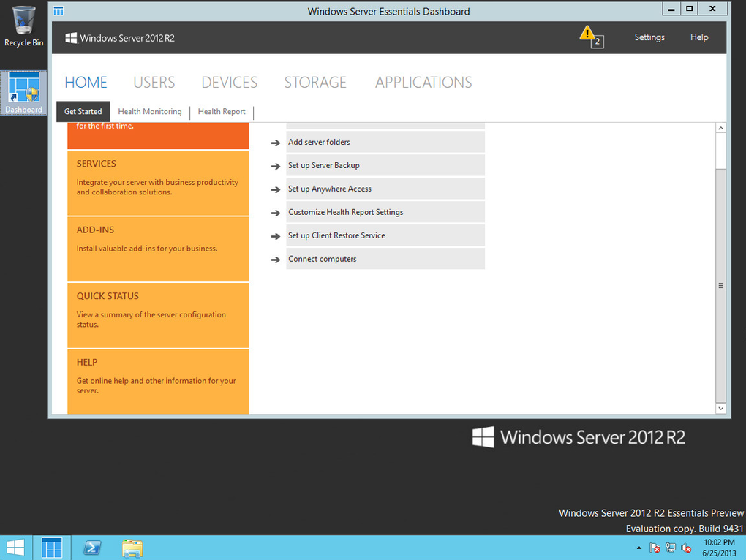Click the muted volume tray icon

click(x=686, y=548)
